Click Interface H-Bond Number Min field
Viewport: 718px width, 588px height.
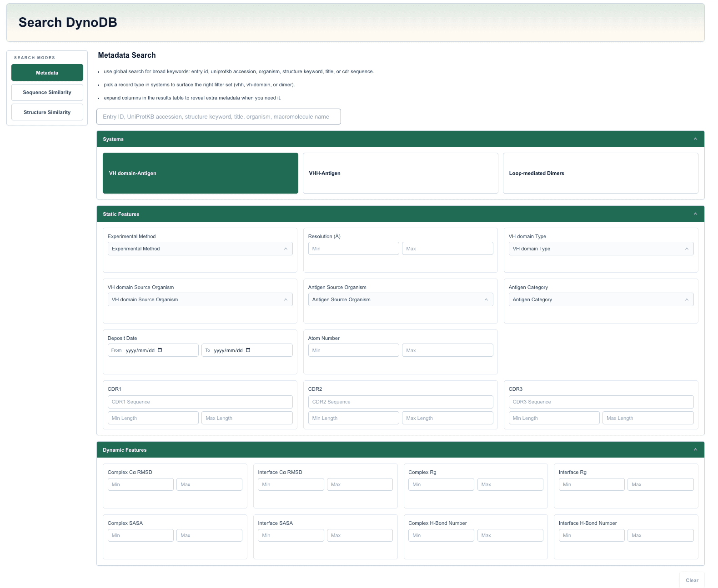pyautogui.click(x=592, y=535)
